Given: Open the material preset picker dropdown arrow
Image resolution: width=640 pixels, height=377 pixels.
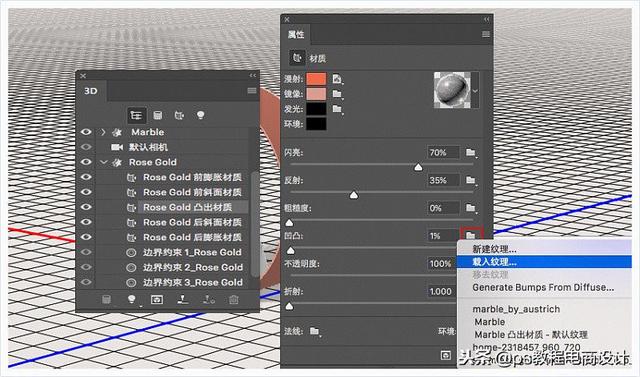Looking at the screenshot, I should (475, 91).
